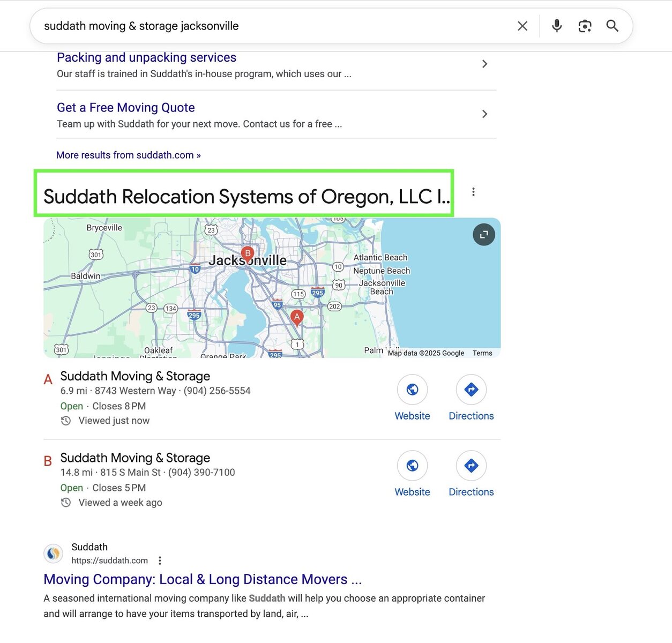Get Directions to the 8743 Western Way listing
672x643 pixels.
tap(471, 398)
